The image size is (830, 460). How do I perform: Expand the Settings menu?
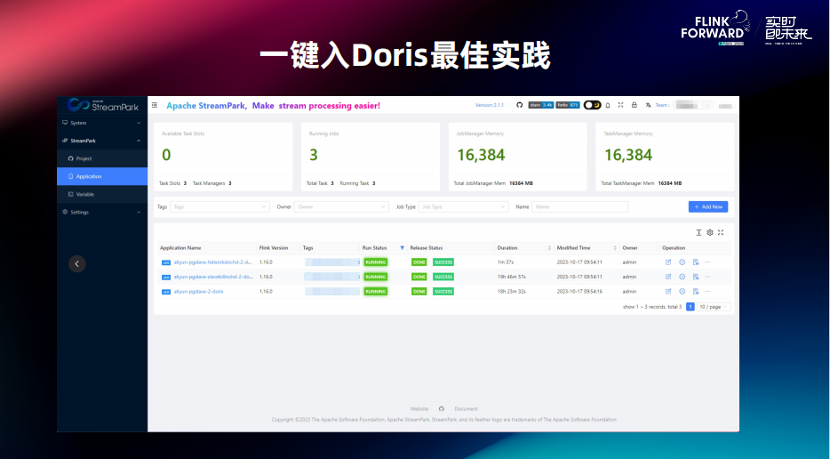102,212
